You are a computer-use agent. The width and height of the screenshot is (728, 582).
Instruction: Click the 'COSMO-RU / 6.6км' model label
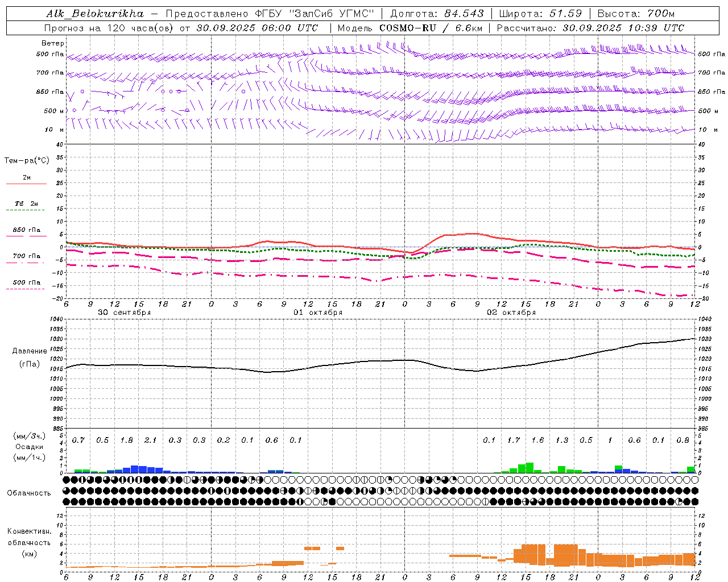click(x=431, y=28)
